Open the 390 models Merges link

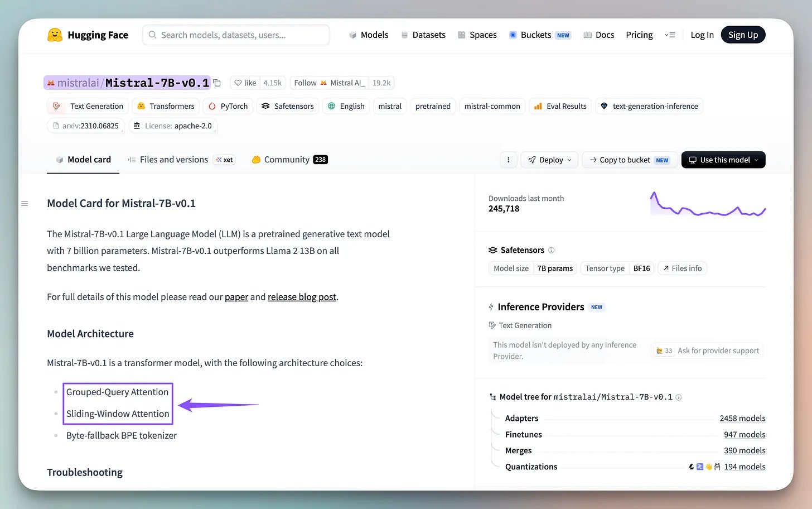point(745,451)
